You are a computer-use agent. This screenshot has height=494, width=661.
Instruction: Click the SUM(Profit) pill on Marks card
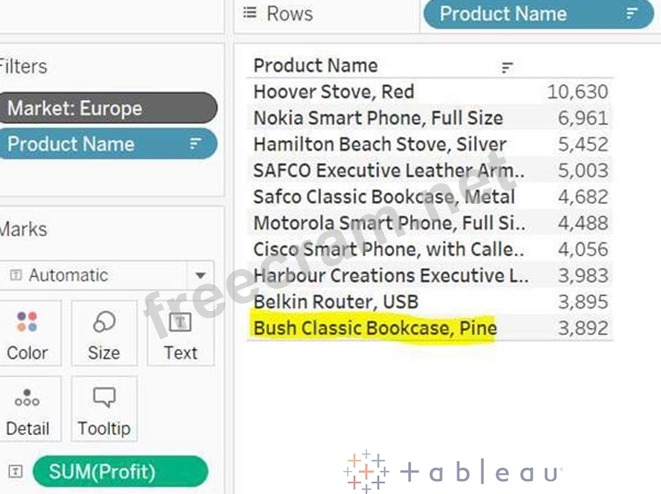[x=120, y=471]
